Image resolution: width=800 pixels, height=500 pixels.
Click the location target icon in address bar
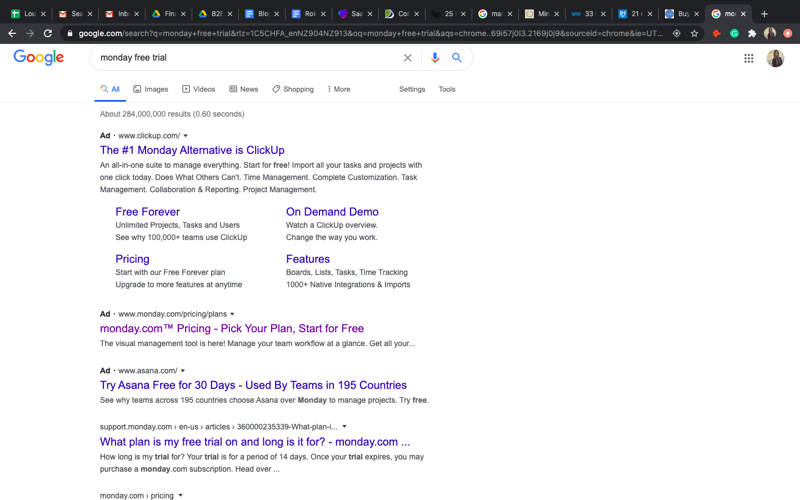point(677,33)
